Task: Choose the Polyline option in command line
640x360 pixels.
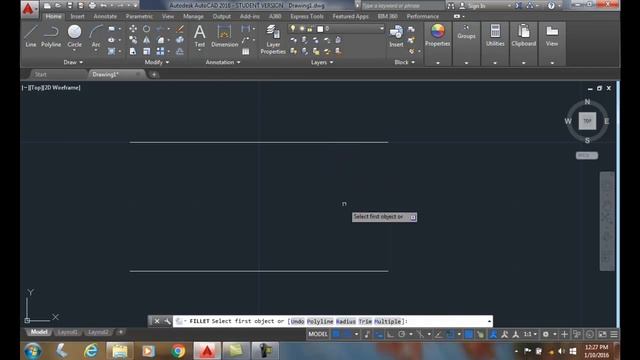Action: click(320, 322)
